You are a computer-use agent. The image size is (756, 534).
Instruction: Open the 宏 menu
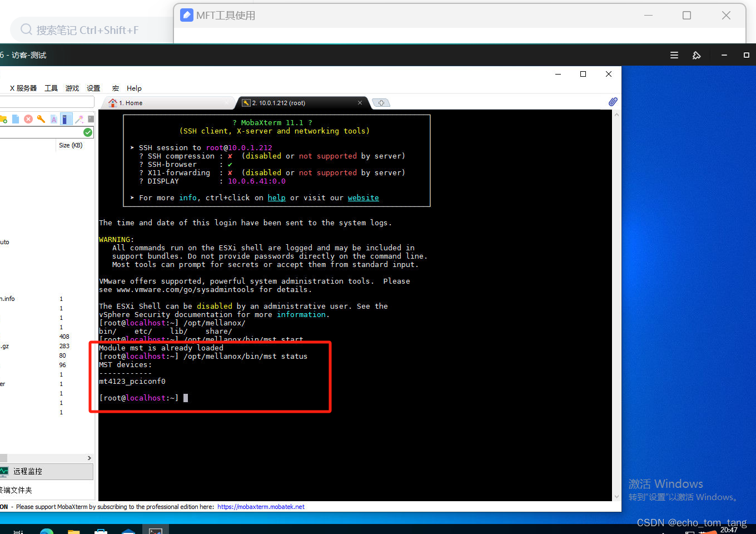116,88
